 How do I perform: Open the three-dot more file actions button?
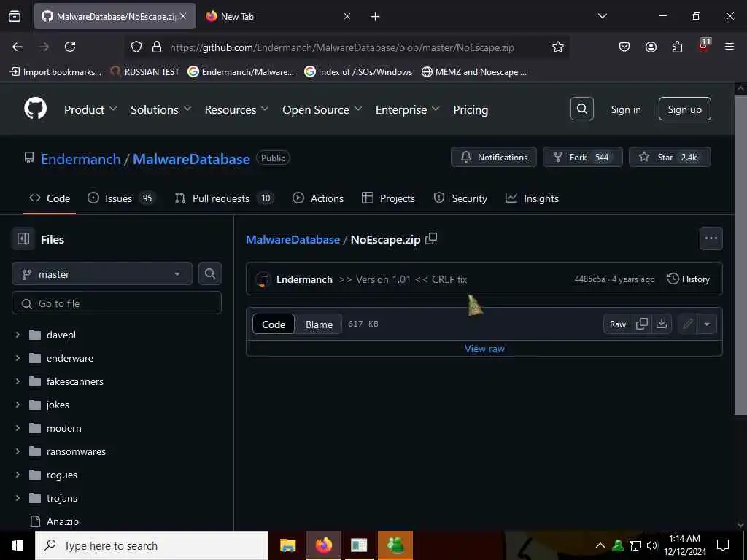711,238
